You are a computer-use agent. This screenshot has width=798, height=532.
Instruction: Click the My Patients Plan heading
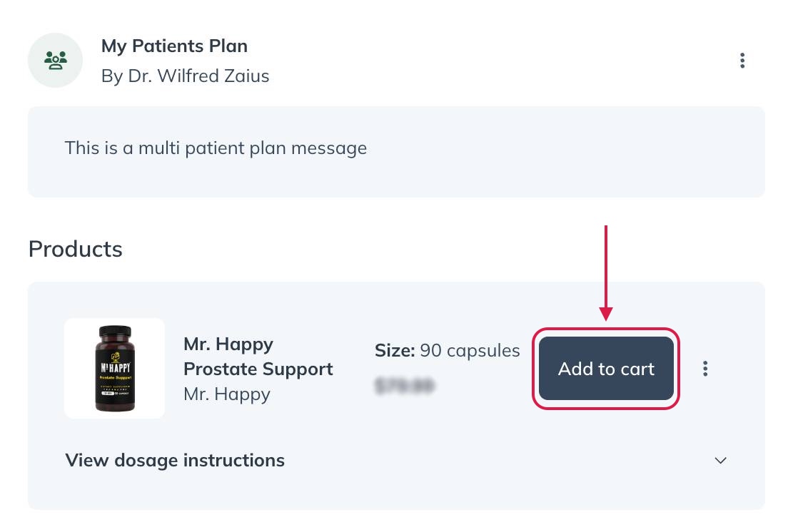click(174, 46)
